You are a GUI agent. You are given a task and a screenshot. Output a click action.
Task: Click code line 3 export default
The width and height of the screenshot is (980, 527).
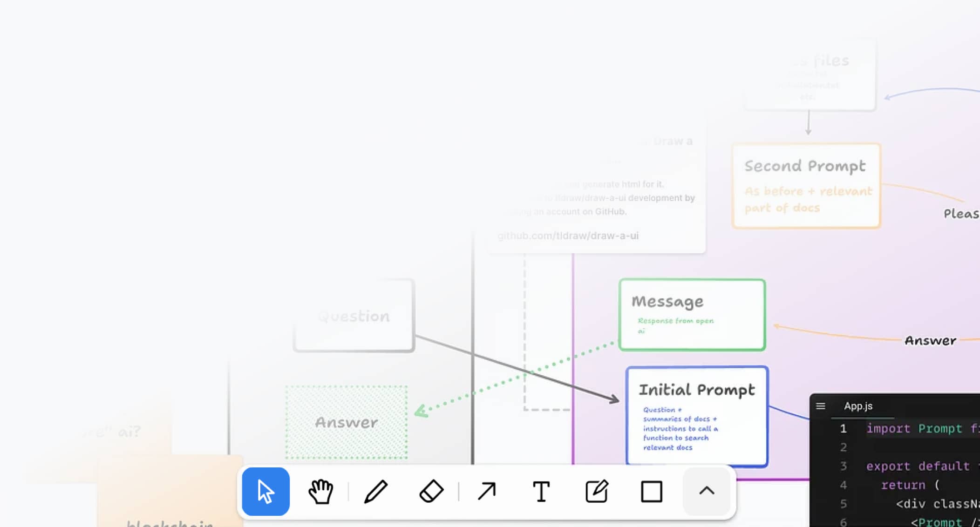point(922,466)
